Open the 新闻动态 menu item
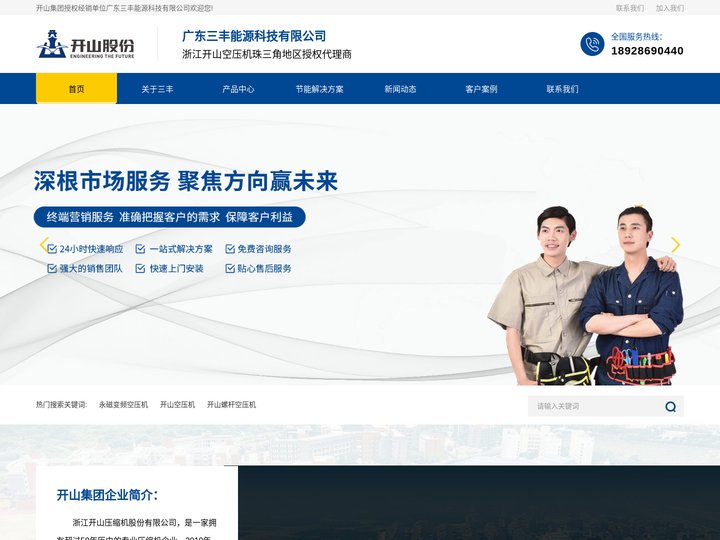The width and height of the screenshot is (720, 540). click(x=400, y=89)
